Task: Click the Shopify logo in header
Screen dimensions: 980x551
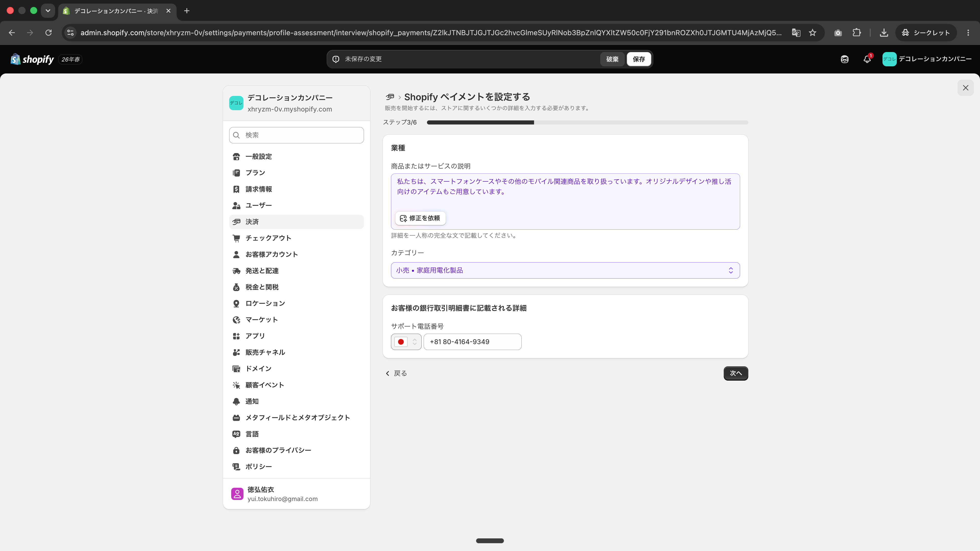Action: click(32, 59)
